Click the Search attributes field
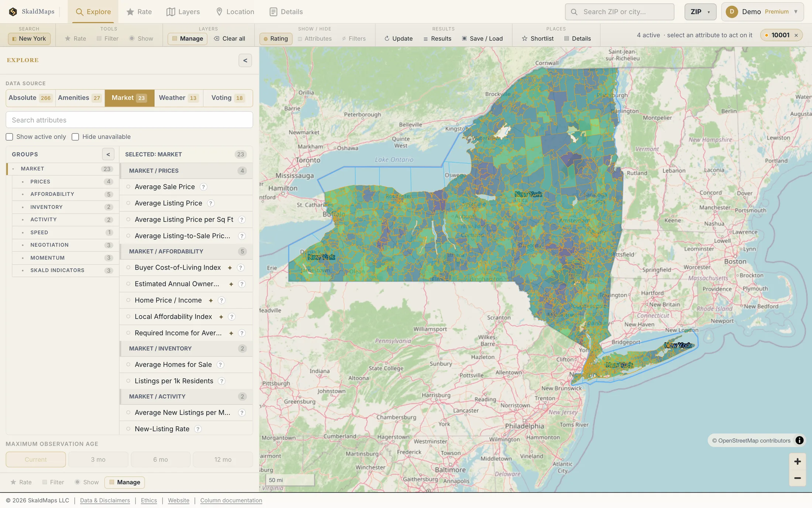 pos(129,120)
